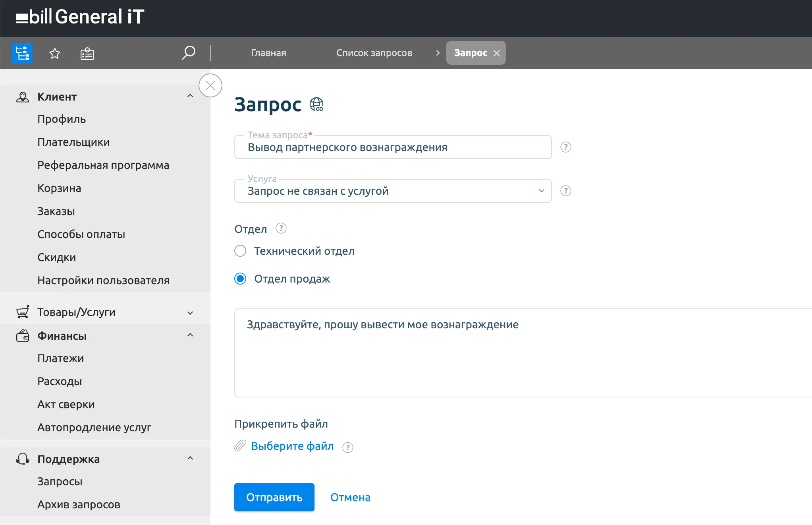Viewport: 812px width, 525px height.
Task: Focus the Тема запроса input field
Action: (393, 147)
